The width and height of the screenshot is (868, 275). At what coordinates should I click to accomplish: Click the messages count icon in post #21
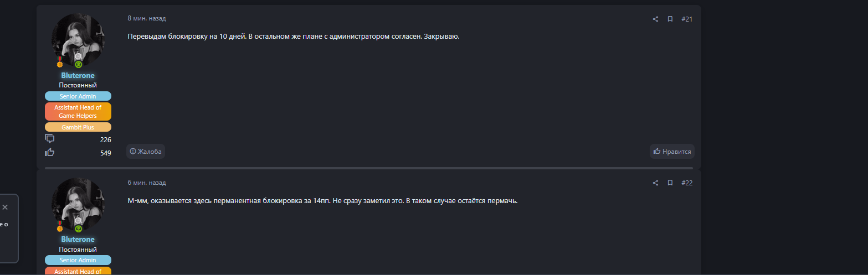tap(50, 139)
